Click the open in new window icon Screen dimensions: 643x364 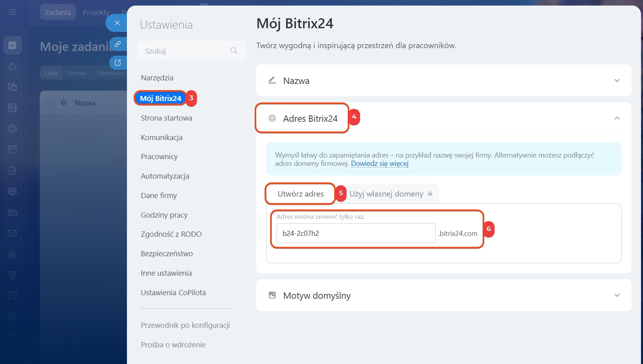click(x=118, y=62)
